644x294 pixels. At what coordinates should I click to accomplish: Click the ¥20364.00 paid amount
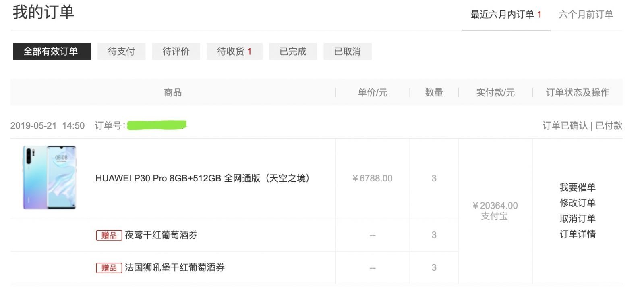[x=495, y=206]
